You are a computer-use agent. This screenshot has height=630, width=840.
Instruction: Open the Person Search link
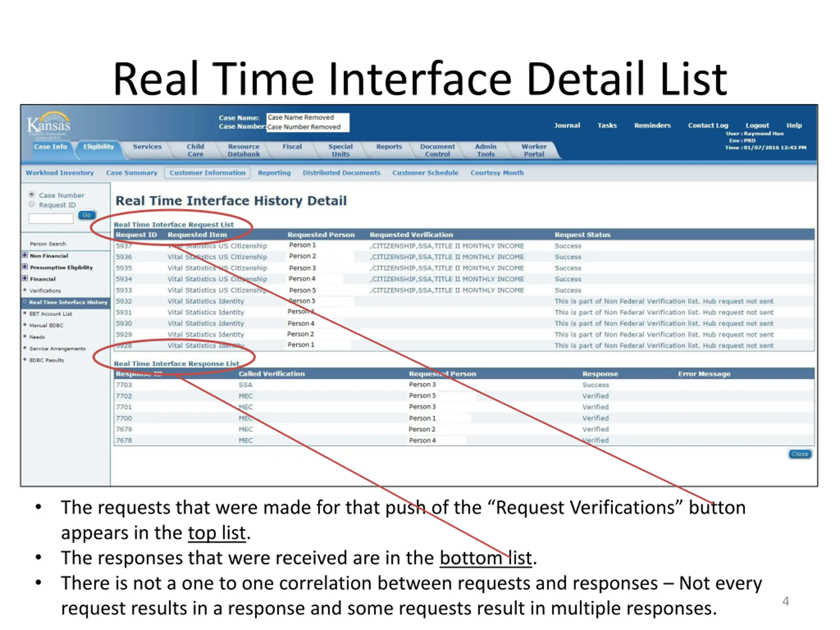(48, 244)
